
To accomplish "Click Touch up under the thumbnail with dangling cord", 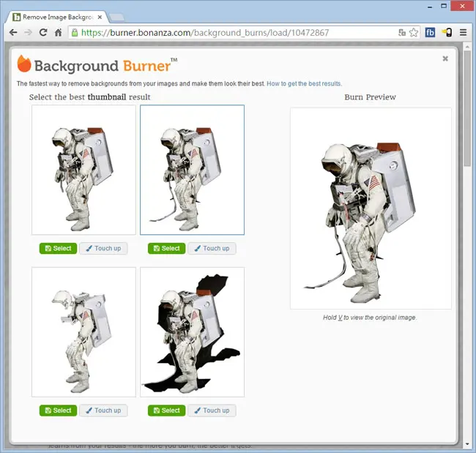I will click(212, 249).
